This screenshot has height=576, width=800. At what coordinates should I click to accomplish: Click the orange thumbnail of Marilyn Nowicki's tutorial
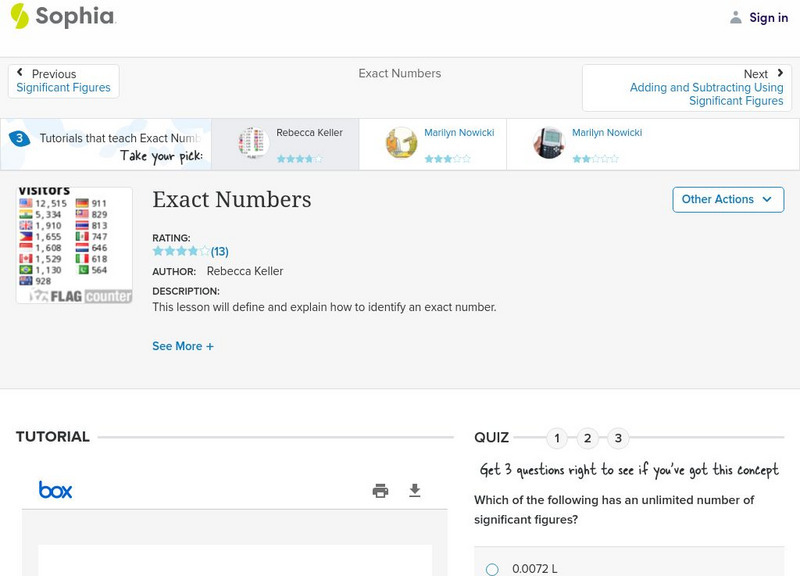(x=401, y=142)
